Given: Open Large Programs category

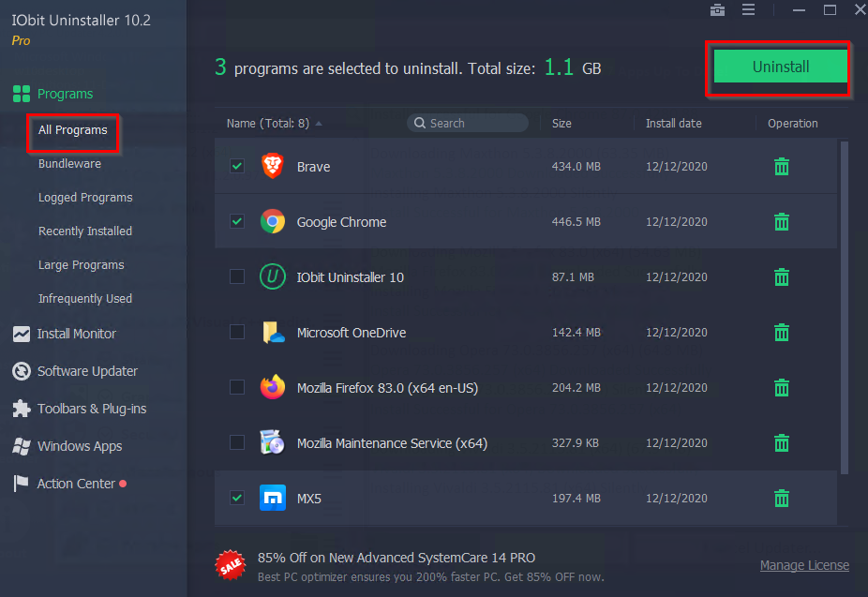Looking at the screenshot, I should [82, 265].
